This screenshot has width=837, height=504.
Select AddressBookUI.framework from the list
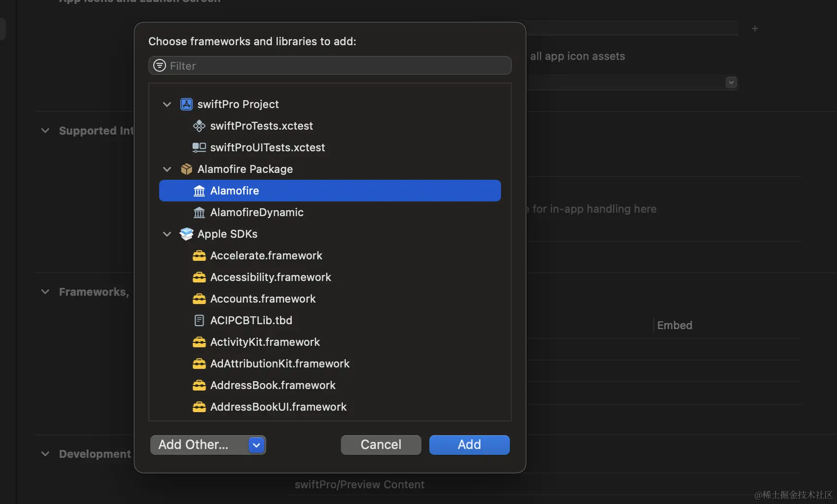point(278,407)
